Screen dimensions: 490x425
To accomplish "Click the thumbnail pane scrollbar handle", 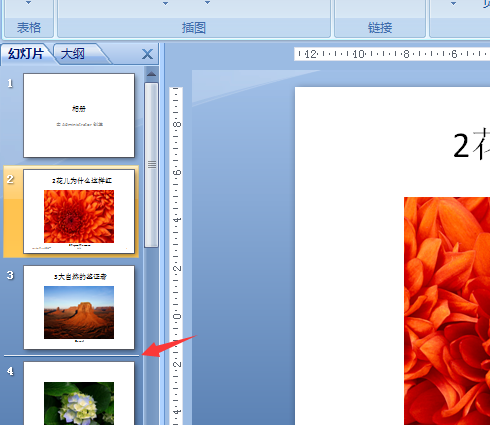I will pyautogui.click(x=151, y=165).
